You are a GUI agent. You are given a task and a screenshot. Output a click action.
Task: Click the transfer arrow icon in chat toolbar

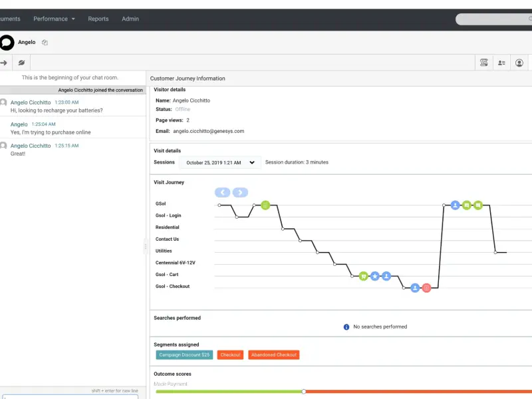tap(3, 63)
